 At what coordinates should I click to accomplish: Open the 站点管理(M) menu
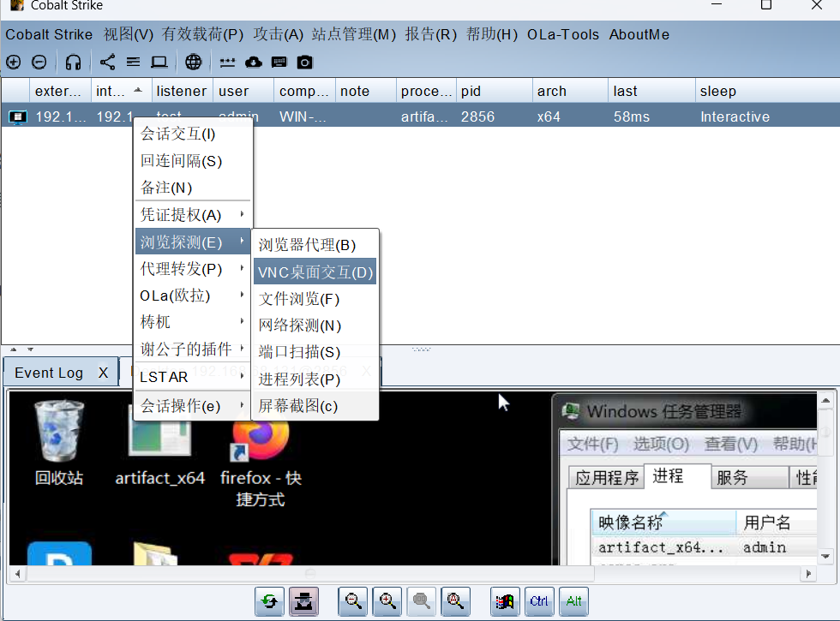coord(353,35)
